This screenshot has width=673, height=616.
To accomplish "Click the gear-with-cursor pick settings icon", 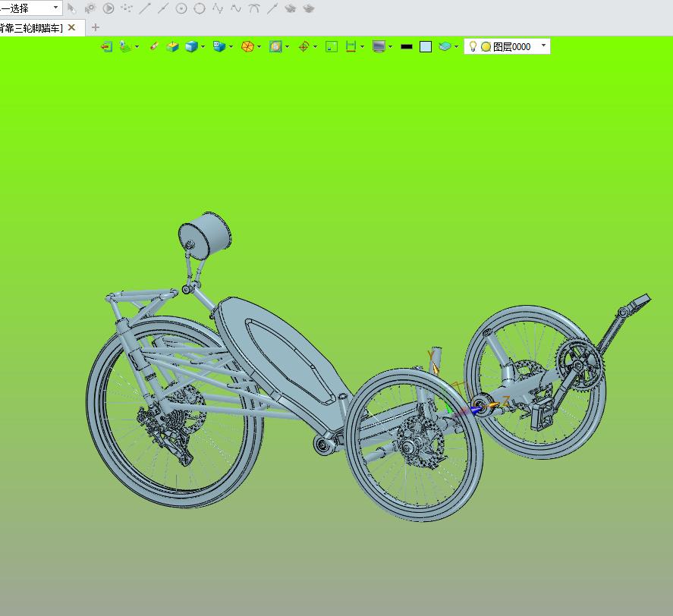I will pos(90,8).
